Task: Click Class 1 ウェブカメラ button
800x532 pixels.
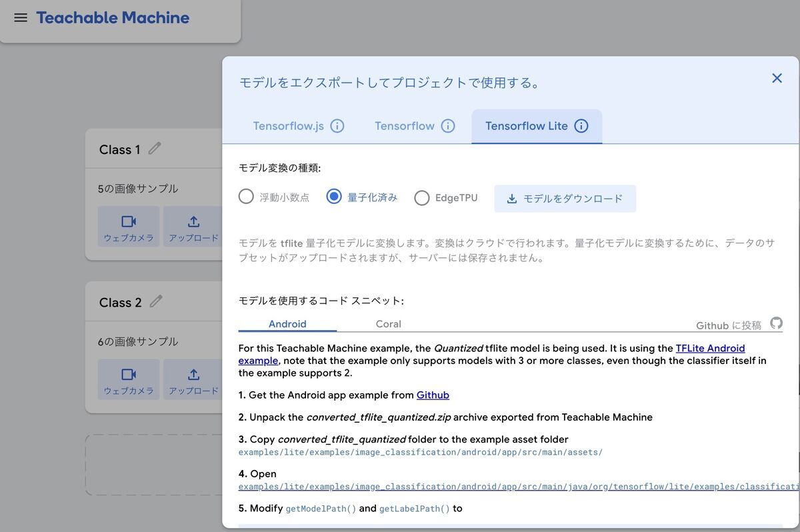Action: click(x=129, y=227)
